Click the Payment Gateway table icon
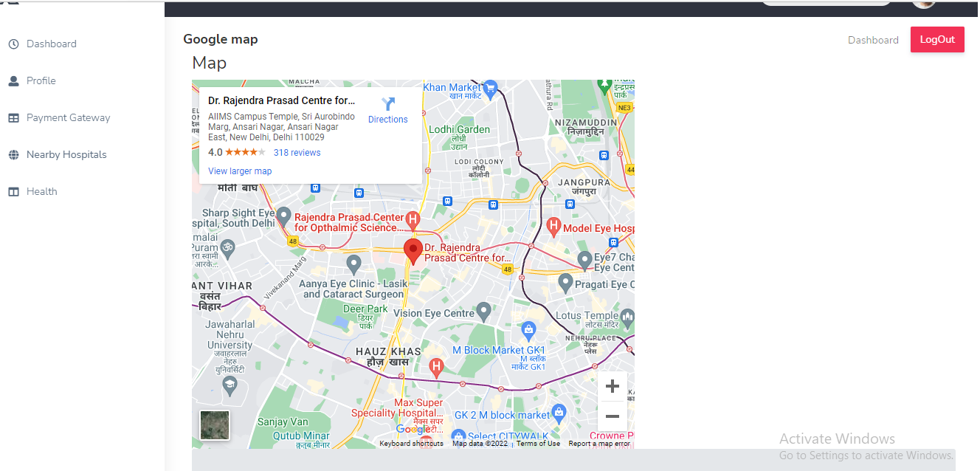The width and height of the screenshot is (980, 471). click(x=13, y=118)
